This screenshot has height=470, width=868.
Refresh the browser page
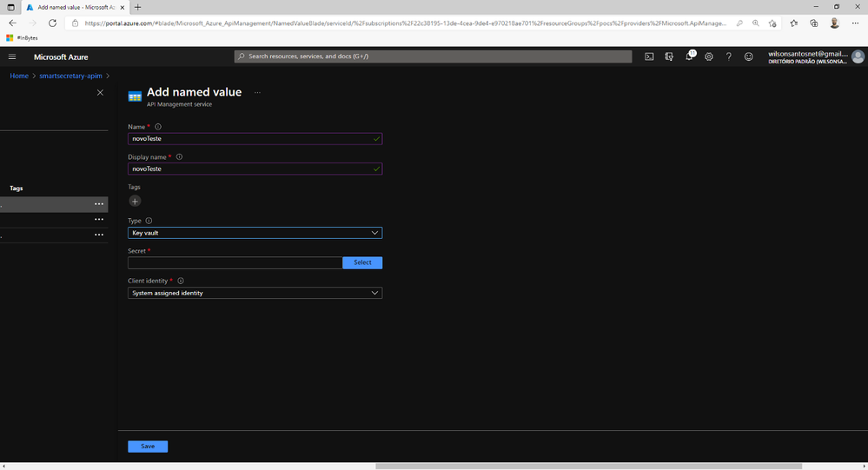pos(52,23)
